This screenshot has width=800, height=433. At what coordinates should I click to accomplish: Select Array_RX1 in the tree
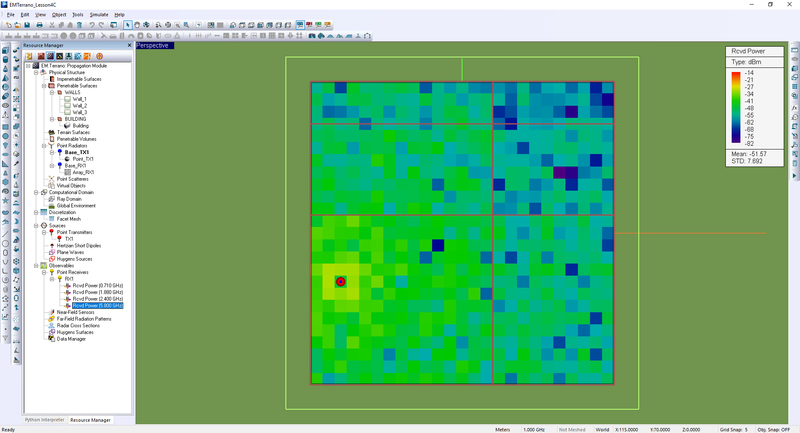[83, 172]
